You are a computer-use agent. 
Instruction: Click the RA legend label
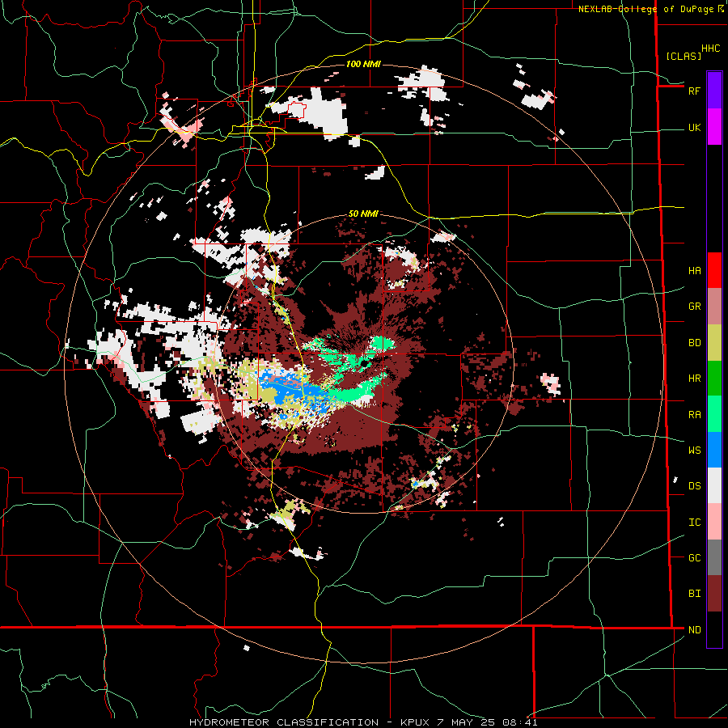(x=694, y=415)
